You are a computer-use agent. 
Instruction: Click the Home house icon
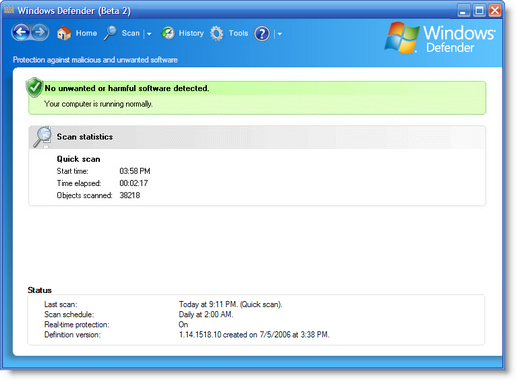click(64, 33)
